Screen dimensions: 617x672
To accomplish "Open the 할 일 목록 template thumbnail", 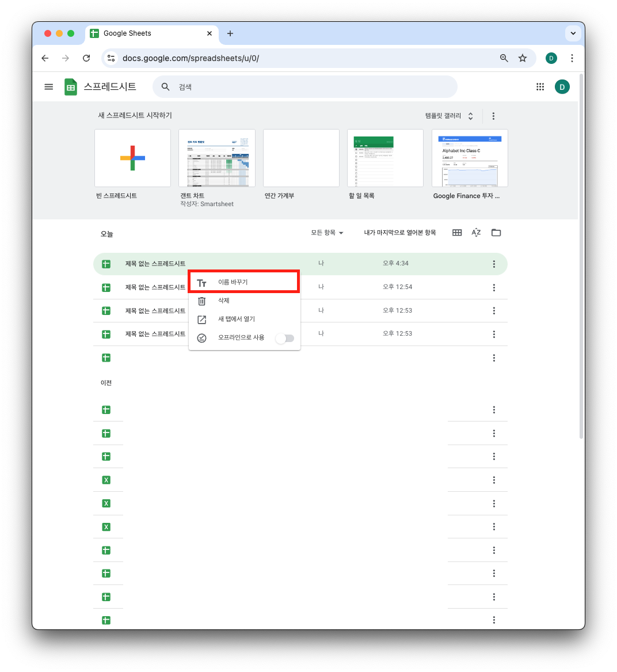I will click(385, 158).
